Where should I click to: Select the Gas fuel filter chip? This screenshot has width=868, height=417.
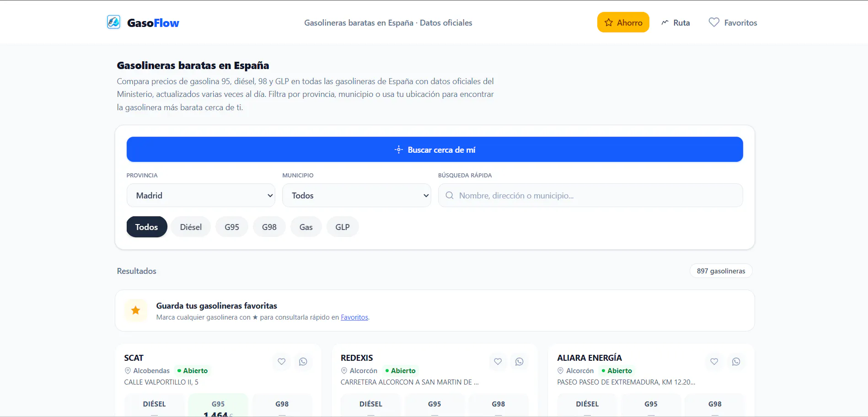(306, 227)
